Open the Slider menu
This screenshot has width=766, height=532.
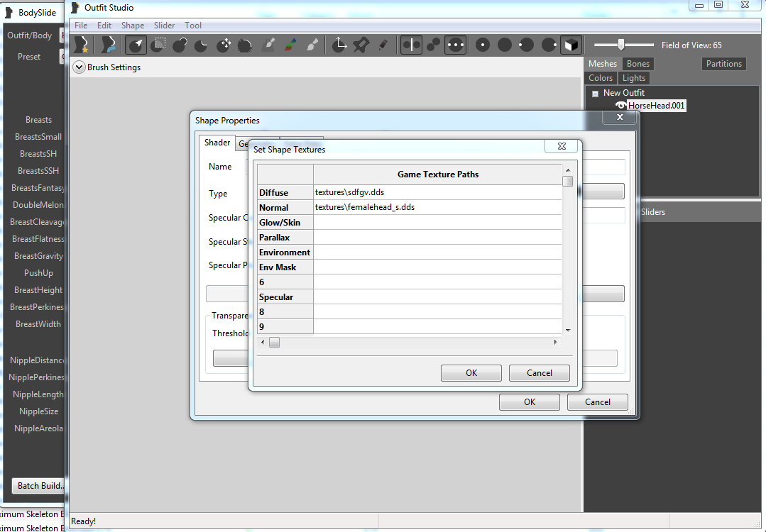click(164, 26)
